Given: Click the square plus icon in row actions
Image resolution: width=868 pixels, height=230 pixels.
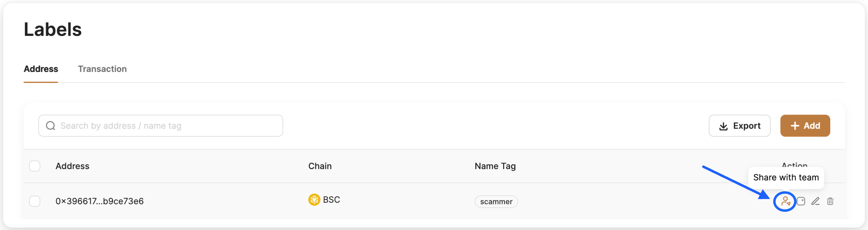Looking at the screenshot, I should pyautogui.click(x=801, y=201).
